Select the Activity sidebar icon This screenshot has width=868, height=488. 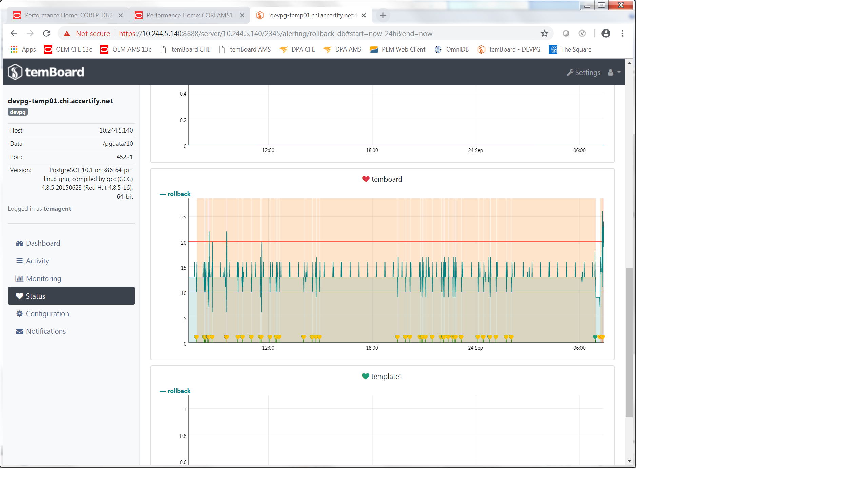coord(20,261)
